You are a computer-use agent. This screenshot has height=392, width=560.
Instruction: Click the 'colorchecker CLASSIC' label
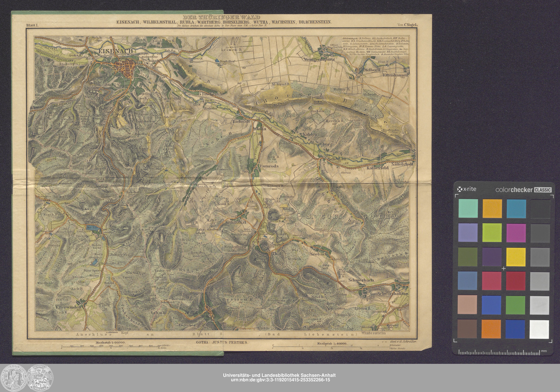(x=523, y=190)
